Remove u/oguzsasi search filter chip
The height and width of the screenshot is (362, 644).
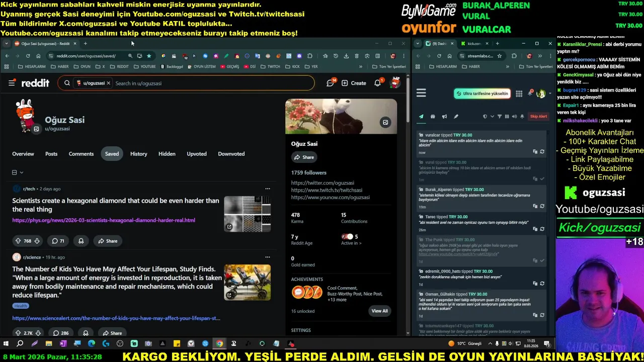click(108, 83)
